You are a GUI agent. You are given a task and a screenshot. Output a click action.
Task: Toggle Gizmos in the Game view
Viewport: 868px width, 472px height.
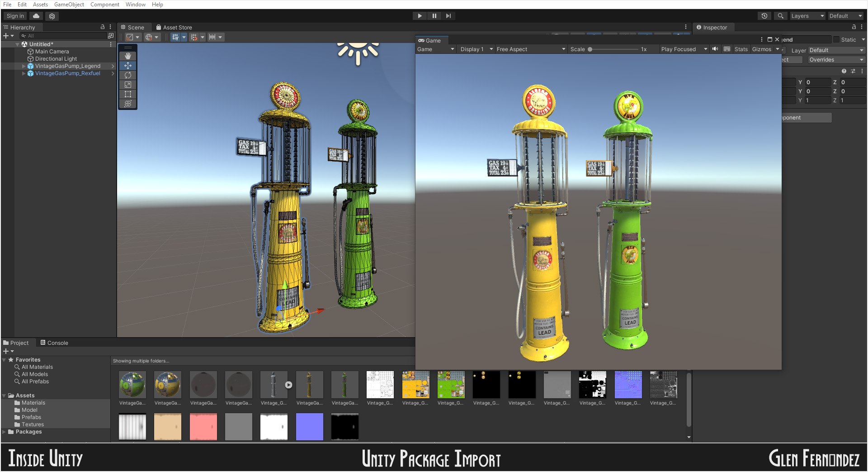(762, 49)
